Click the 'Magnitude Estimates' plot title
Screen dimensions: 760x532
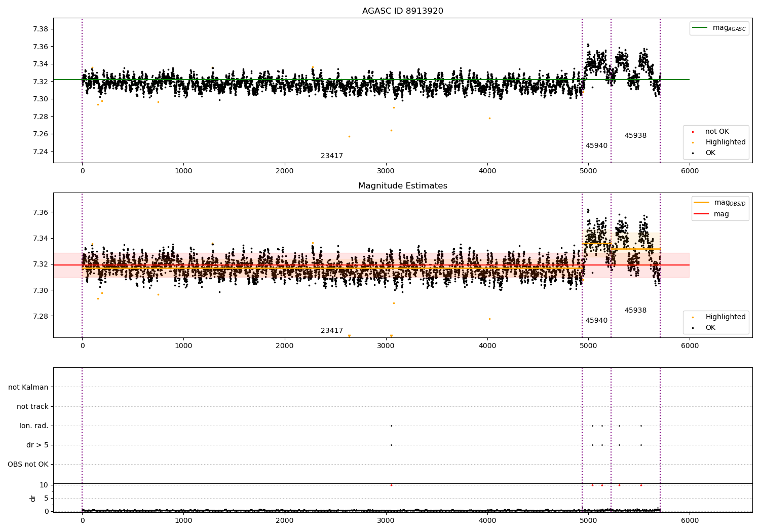tap(402, 186)
